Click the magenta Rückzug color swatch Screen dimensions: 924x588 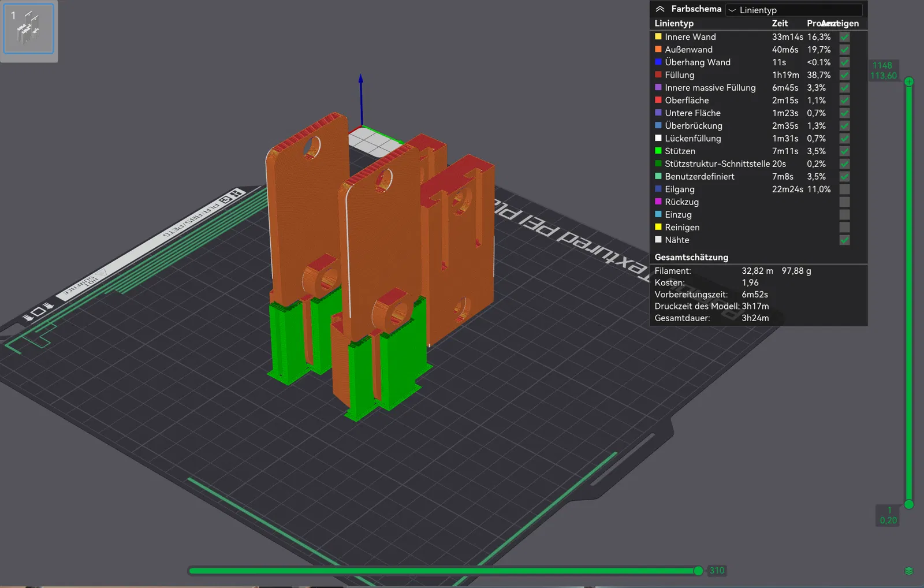coord(658,202)
